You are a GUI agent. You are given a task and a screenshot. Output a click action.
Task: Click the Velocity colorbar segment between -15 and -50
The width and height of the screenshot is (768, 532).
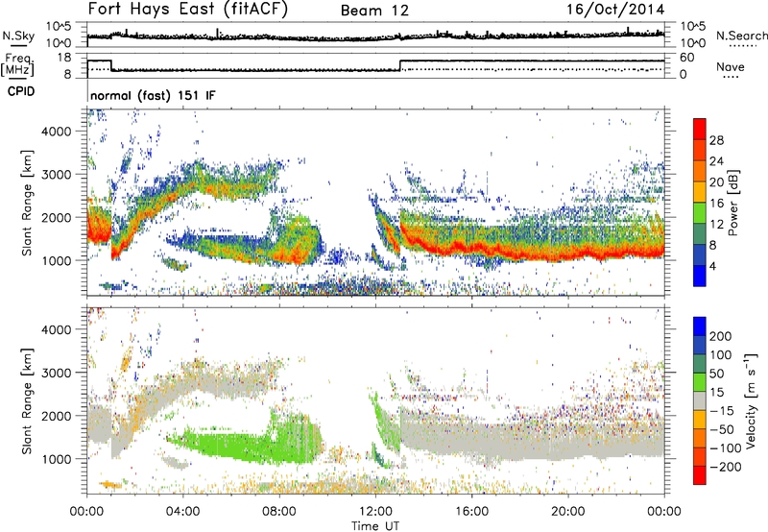(x=700, y=420)
